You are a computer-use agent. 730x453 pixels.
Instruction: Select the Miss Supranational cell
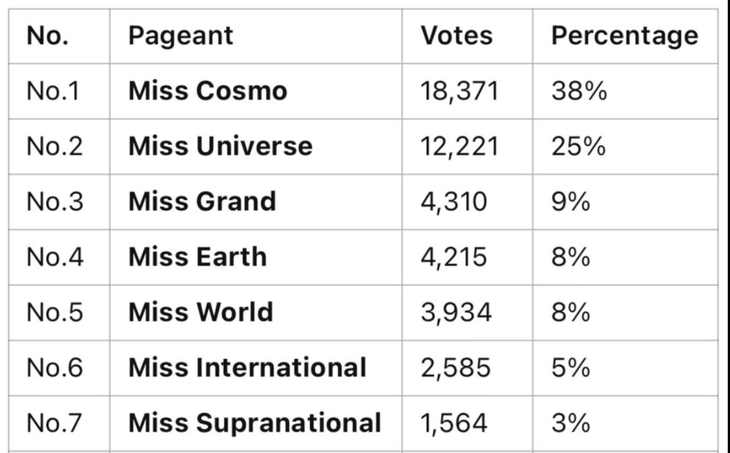255,423
